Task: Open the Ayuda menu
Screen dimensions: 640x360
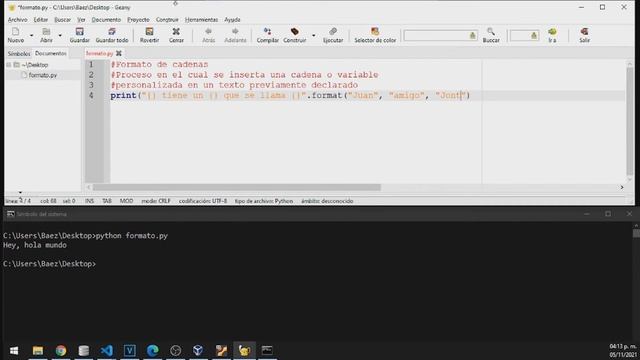Action: pos(232,20)
